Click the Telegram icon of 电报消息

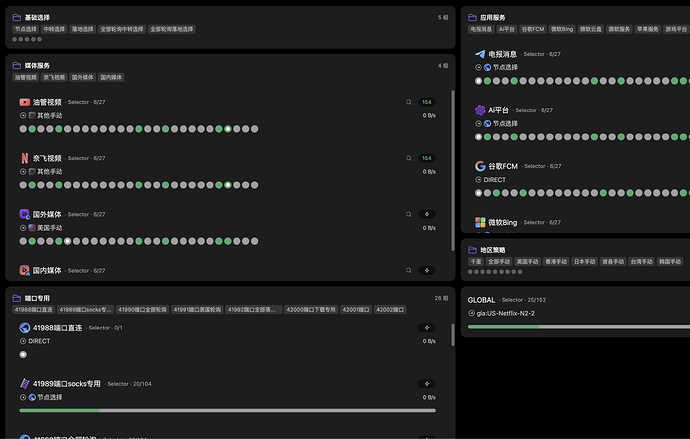tap(480, 54)
